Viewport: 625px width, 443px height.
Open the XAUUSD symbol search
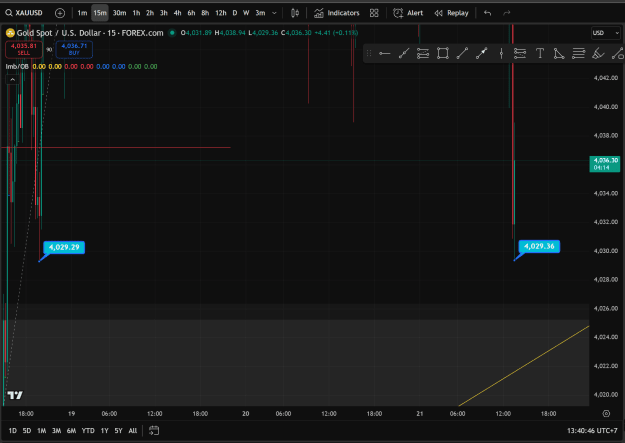pyautogui.click(x=24, y=13)
